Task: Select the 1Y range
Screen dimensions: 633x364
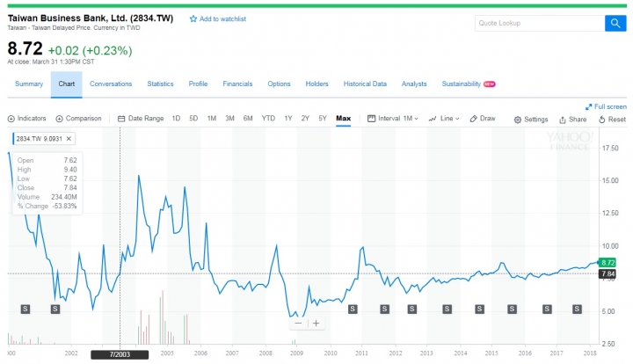Action: 288,118
